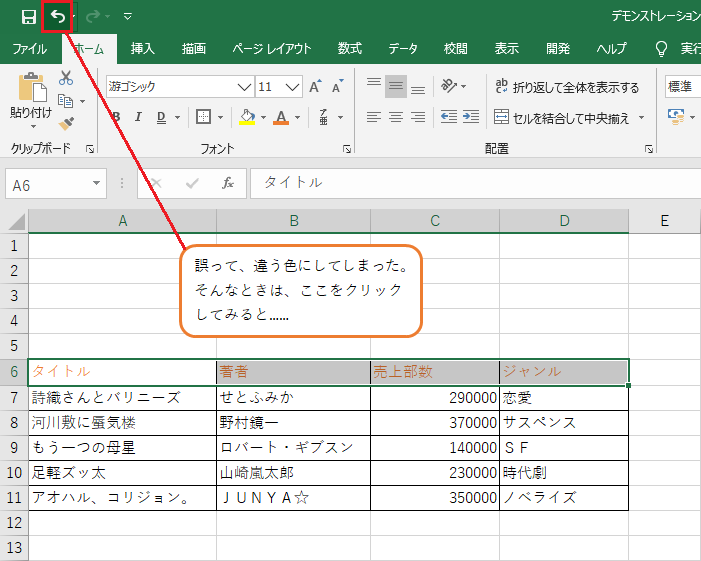Expand underline style dropdown arrow
The height and width of the screenshot is (561, 701).
click(177, 118)
